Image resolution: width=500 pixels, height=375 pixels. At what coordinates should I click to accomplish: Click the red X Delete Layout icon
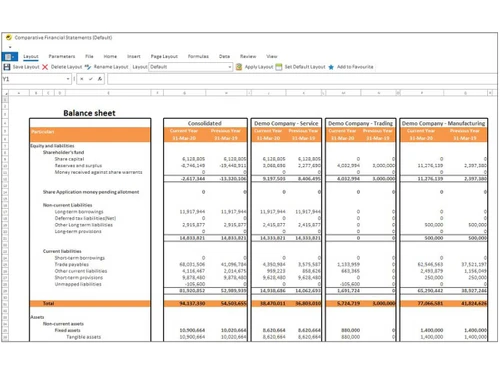click(x=45, y=67)
